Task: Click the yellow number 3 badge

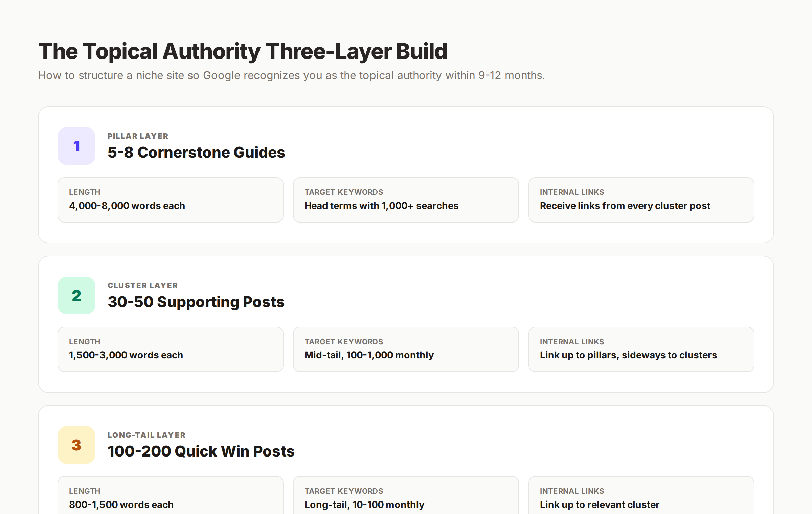Action: 76,445
